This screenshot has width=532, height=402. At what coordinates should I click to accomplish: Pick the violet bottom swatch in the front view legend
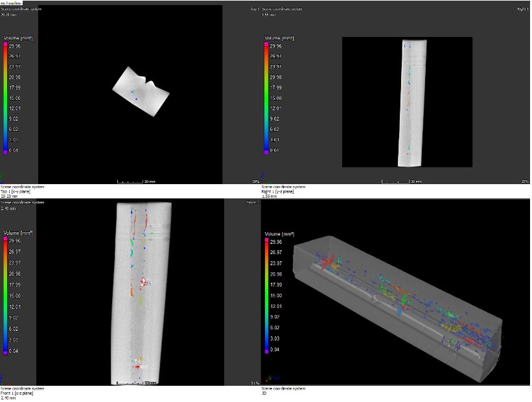(x=5, y=353)
